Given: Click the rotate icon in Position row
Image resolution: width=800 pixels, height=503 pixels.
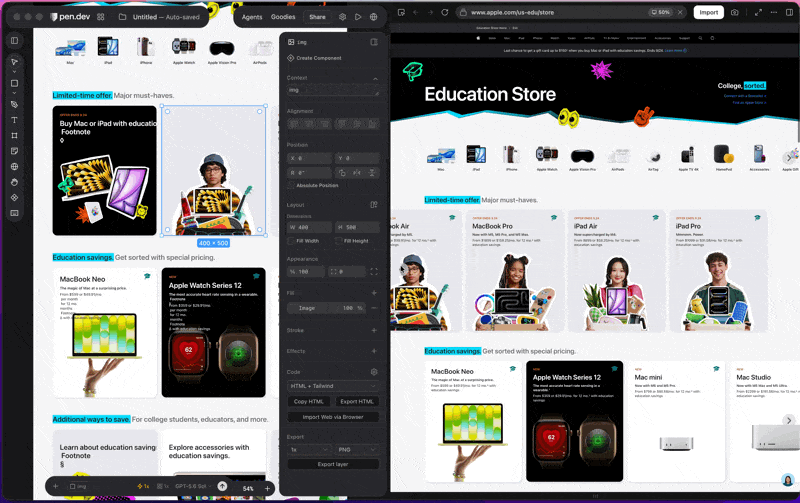Looking at the screenshot, I should point(342,173).
